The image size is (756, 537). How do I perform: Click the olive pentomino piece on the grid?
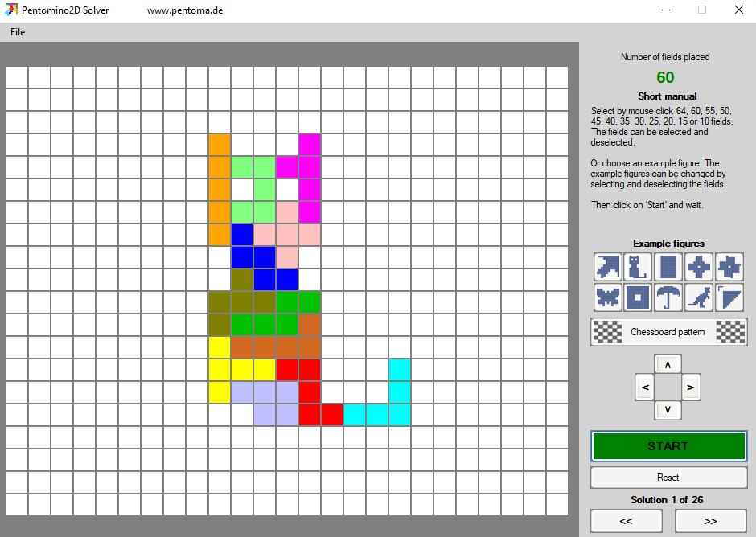[x=242, y=302]
